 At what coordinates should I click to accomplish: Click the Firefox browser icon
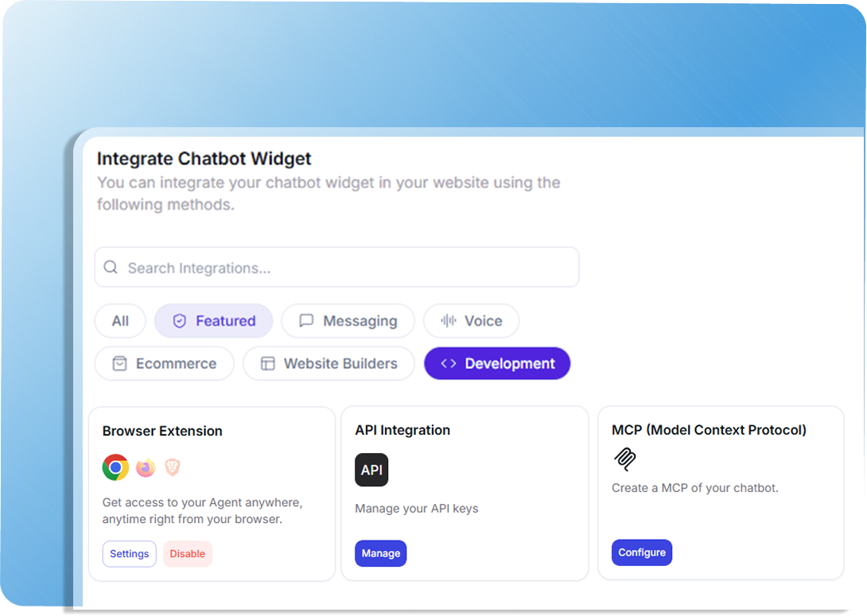tap(146, 467)
